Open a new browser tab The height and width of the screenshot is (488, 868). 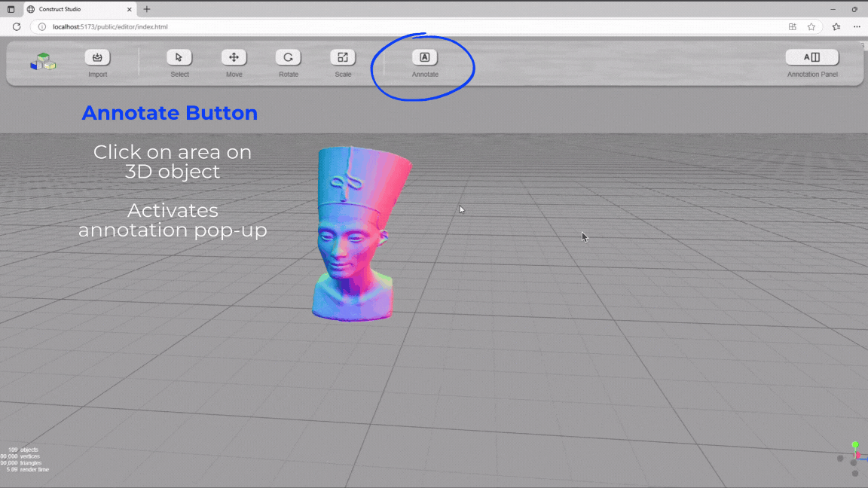[x=147, y=9]
